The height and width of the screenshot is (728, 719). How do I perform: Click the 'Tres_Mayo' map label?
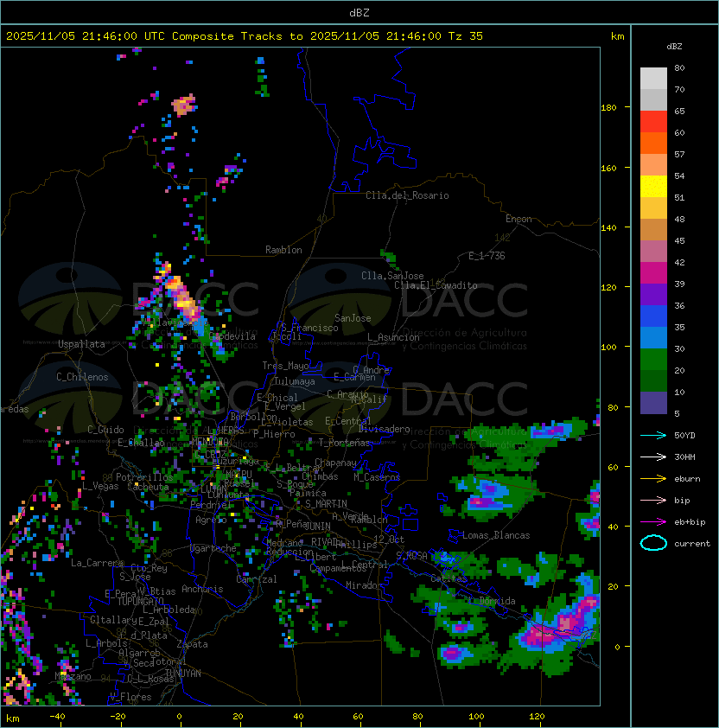pos(285,366)
